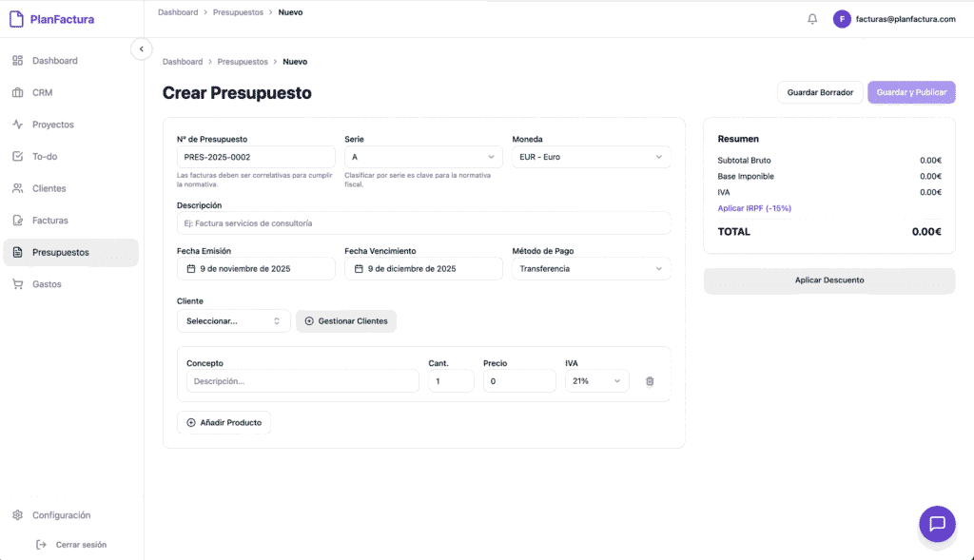Open Clientes using the sidebar icon
This screenshot has height=560, width=974.
18,187
